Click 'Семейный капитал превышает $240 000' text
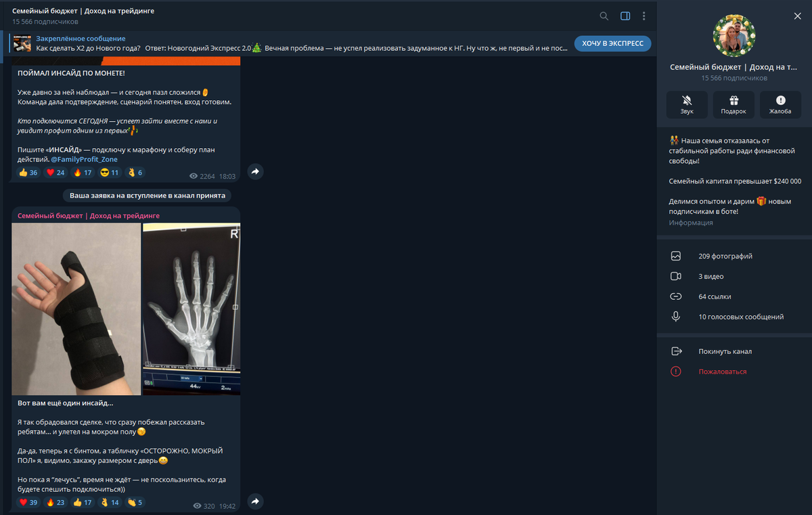This screenshot has height=515, width=812. [735, 181]
